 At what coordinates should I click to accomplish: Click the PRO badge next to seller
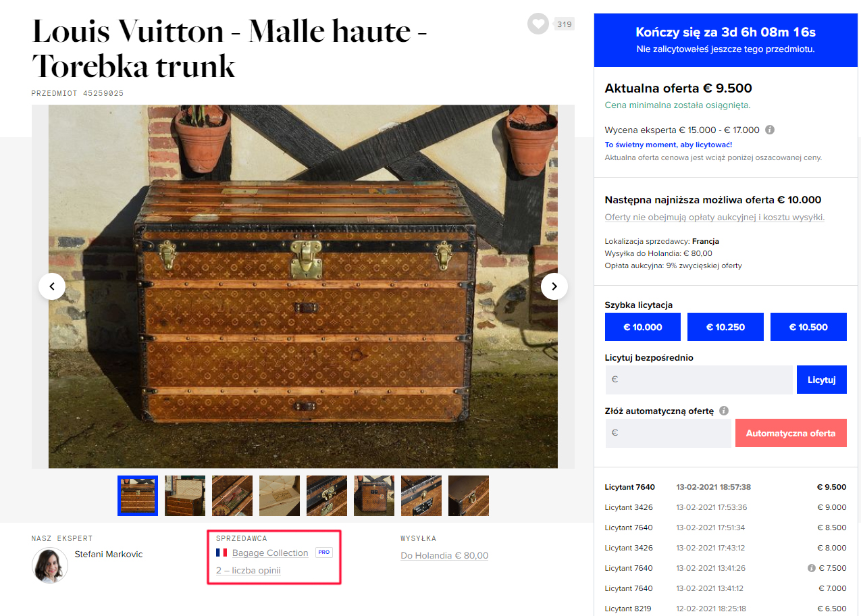click(324, 553)
